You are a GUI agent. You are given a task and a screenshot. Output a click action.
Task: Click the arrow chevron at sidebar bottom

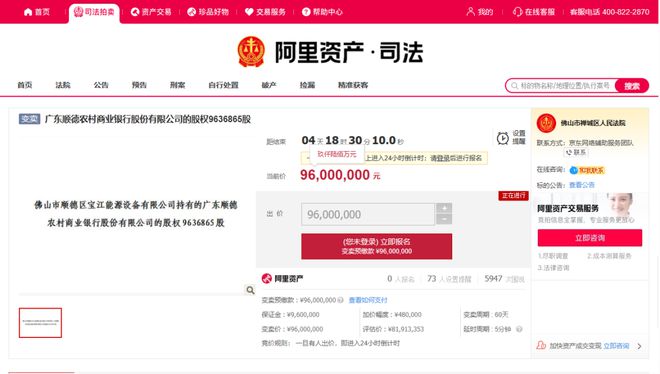[639, 346]
